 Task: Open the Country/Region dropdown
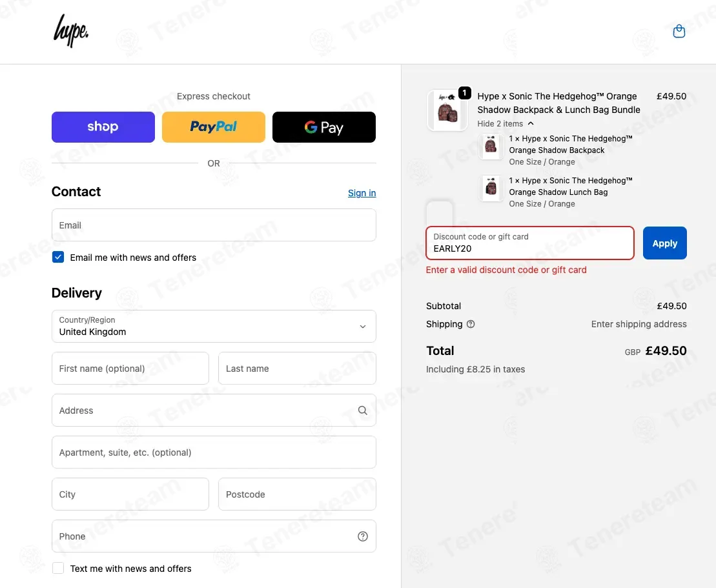pos(214,327)
